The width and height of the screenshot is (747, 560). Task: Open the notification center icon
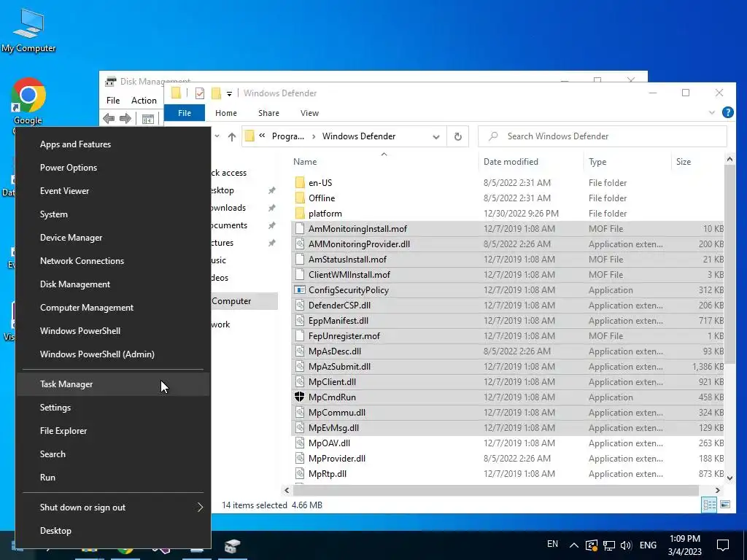click(723, 545)
